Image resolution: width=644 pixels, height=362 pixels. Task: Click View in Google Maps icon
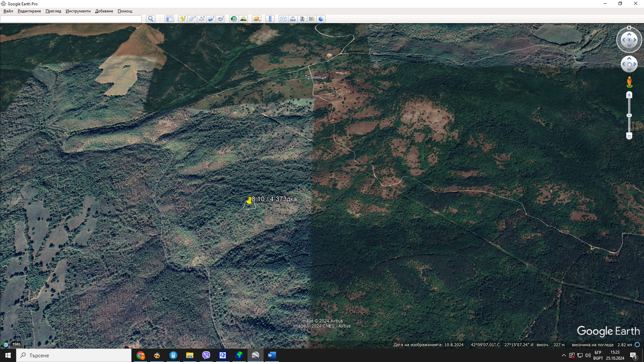[312, 19]
